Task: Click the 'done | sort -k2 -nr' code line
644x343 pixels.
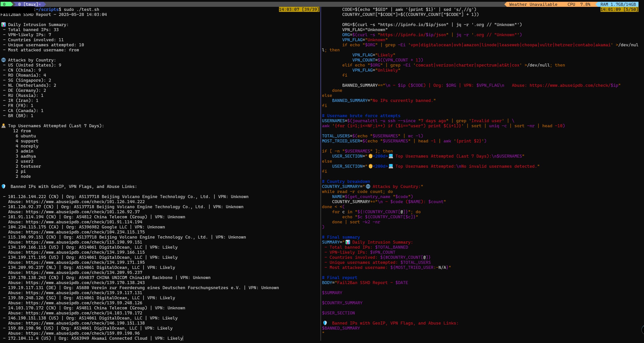Action: click(356, 222)
